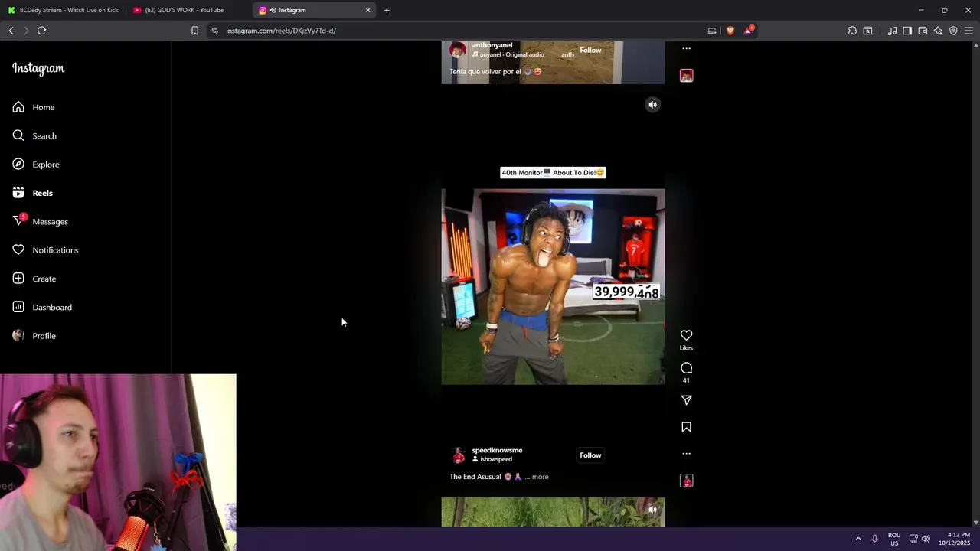Viewport: 980px width, 551px height.
Task: Go back in browser history
Action: click(x=11, y=31)
